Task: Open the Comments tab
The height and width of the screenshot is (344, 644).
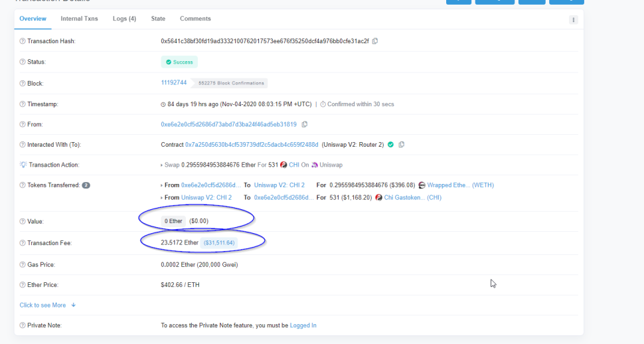Action: pyautogui.click(x=195, y=19)
